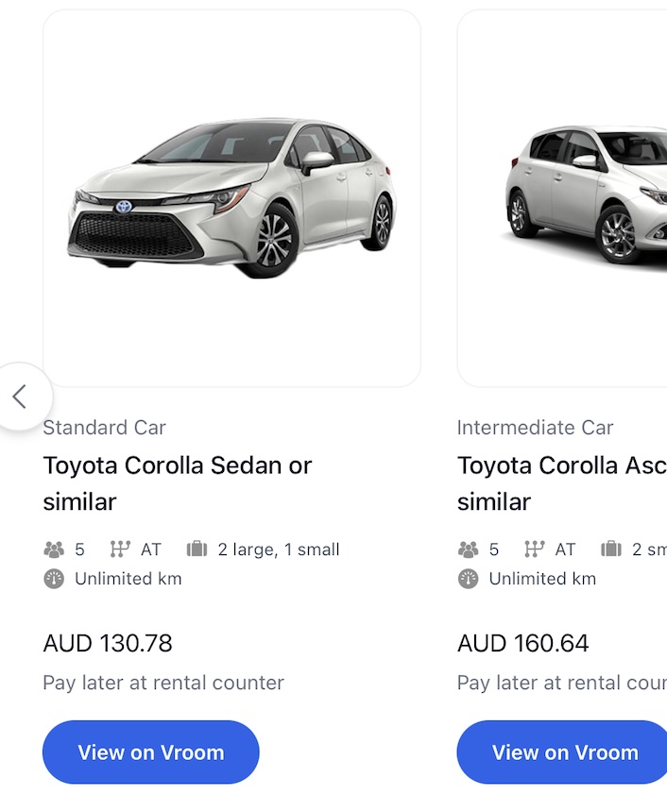Click mileage gauge icon on Standard Car card
The height and width of the screenshot is (812, 667).
54,579
